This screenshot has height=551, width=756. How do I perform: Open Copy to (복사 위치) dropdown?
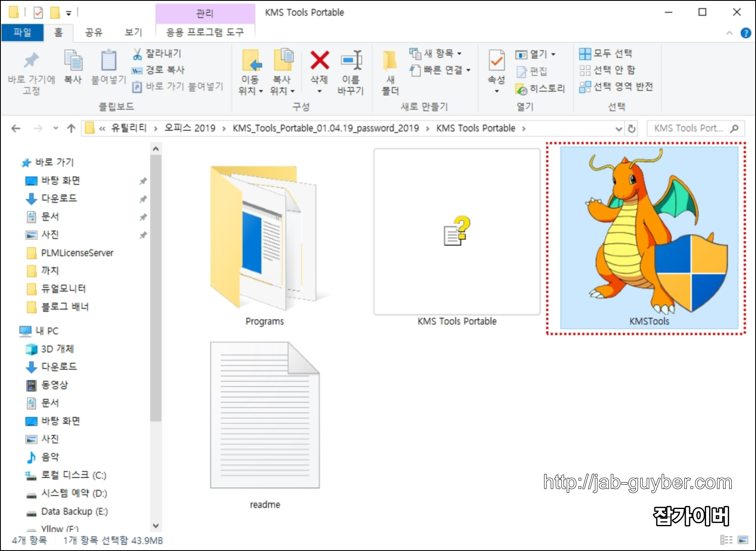[x=282, y=73]
